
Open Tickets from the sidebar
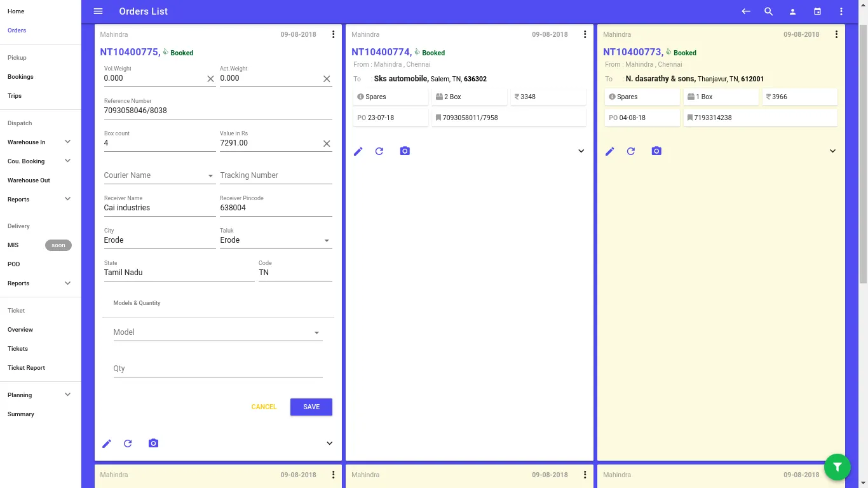(18, 349)
